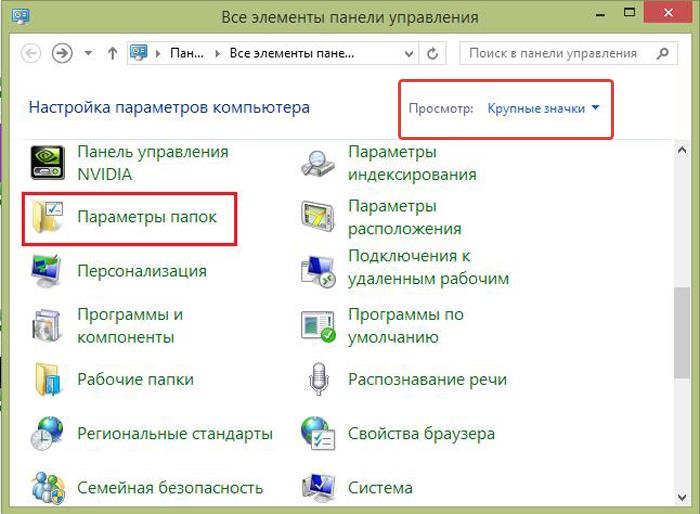This screenshot has height=514, width=700.
Task: Minimize the control panel window
Action: coord(600,14)
